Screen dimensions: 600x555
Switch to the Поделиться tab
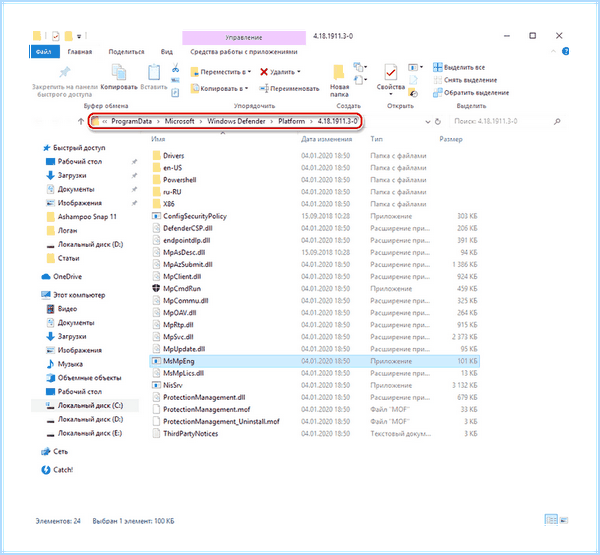[126, 52]
